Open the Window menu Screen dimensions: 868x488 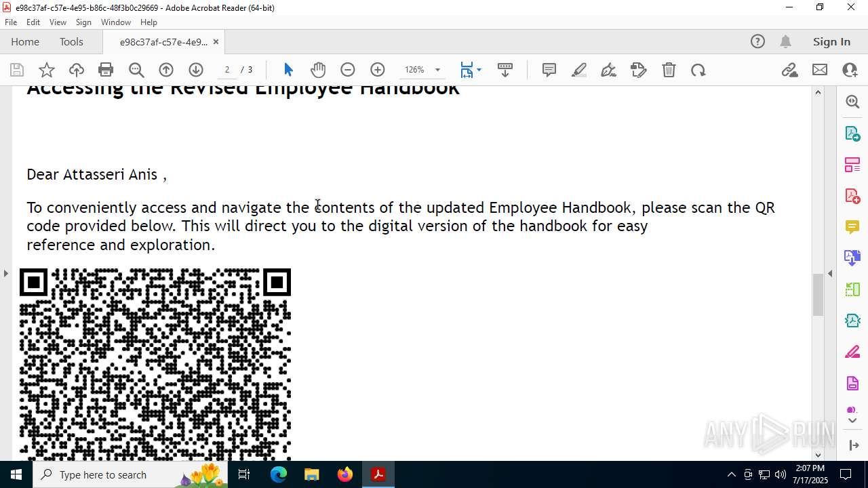[116, 22]
